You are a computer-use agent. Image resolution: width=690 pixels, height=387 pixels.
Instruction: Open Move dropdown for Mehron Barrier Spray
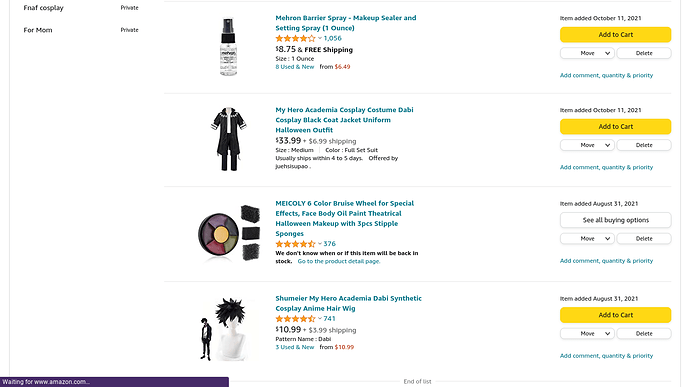[587, 53]
